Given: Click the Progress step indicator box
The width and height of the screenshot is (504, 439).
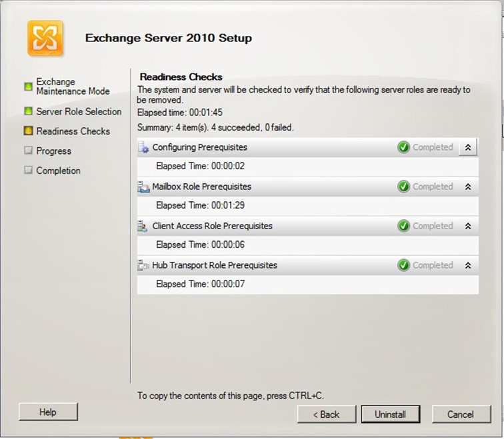Looking at the screenshot, I should coord(28,151).
